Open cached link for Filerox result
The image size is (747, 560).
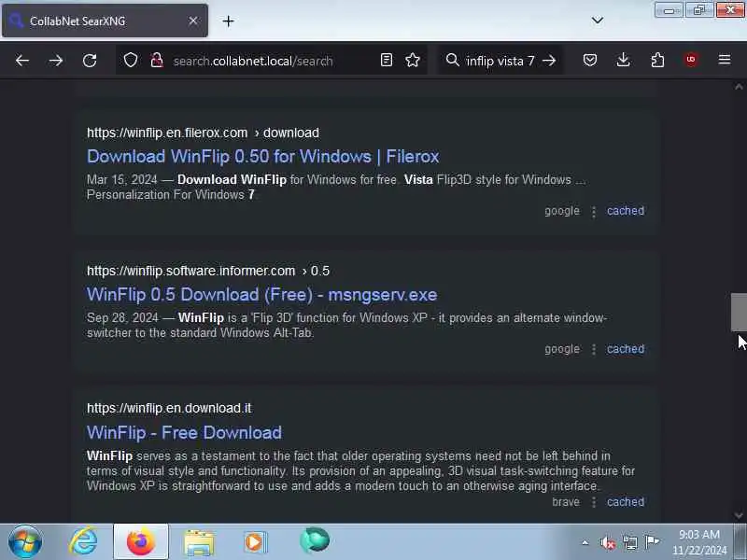(626, 211)
